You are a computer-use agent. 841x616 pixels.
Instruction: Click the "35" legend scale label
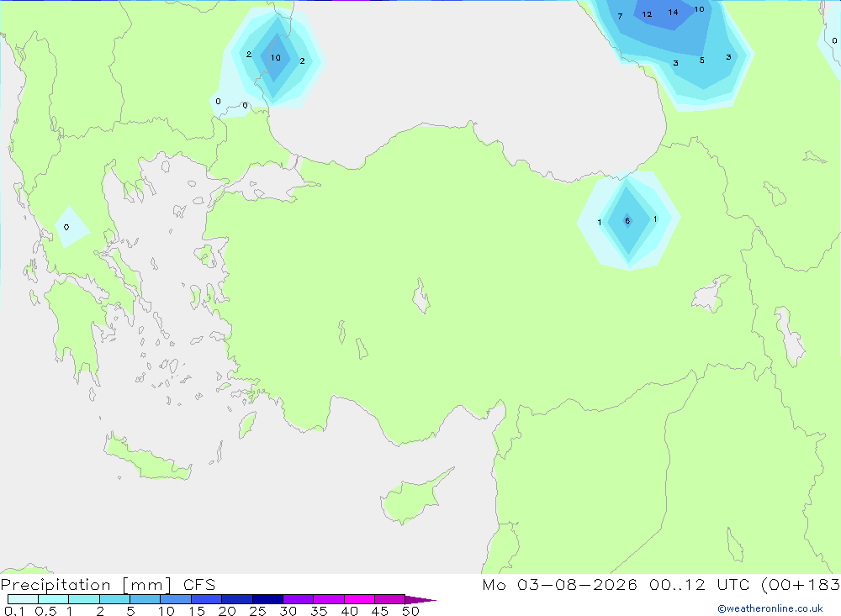pos(319,611)
